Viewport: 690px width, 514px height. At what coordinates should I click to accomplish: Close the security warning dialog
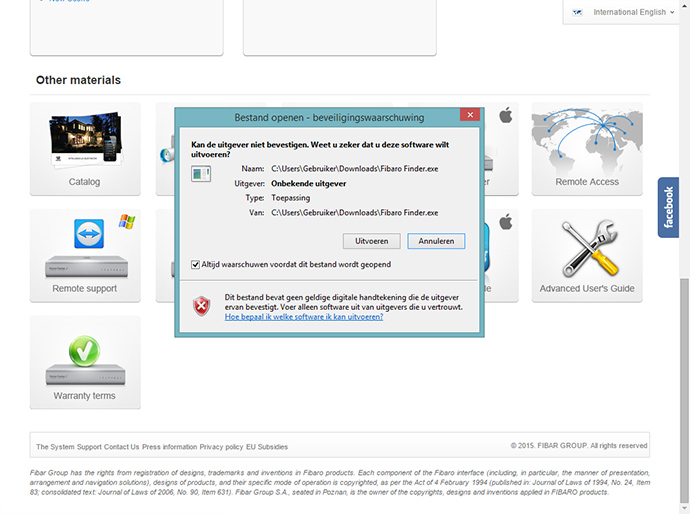(470, 115)
